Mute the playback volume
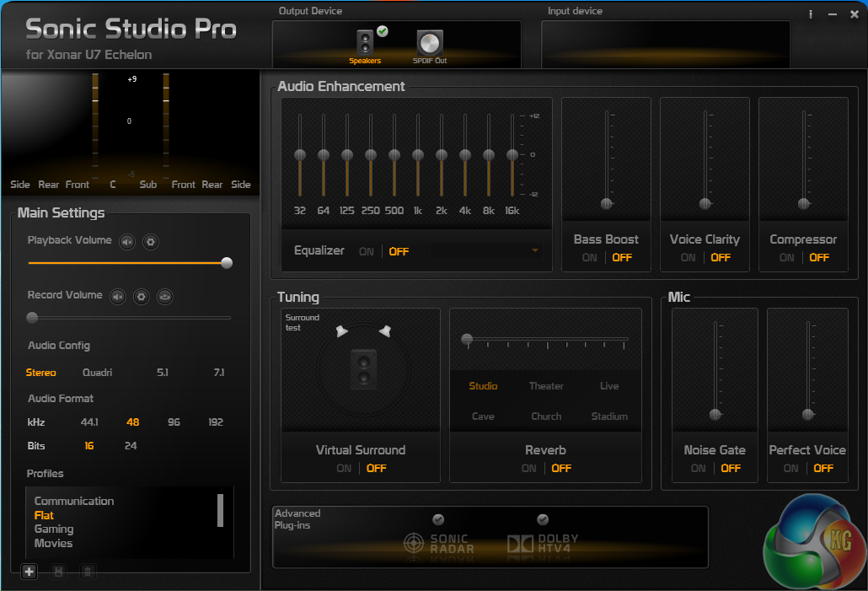The height and width of the screenshot is (591, 868). click(126, 242)
